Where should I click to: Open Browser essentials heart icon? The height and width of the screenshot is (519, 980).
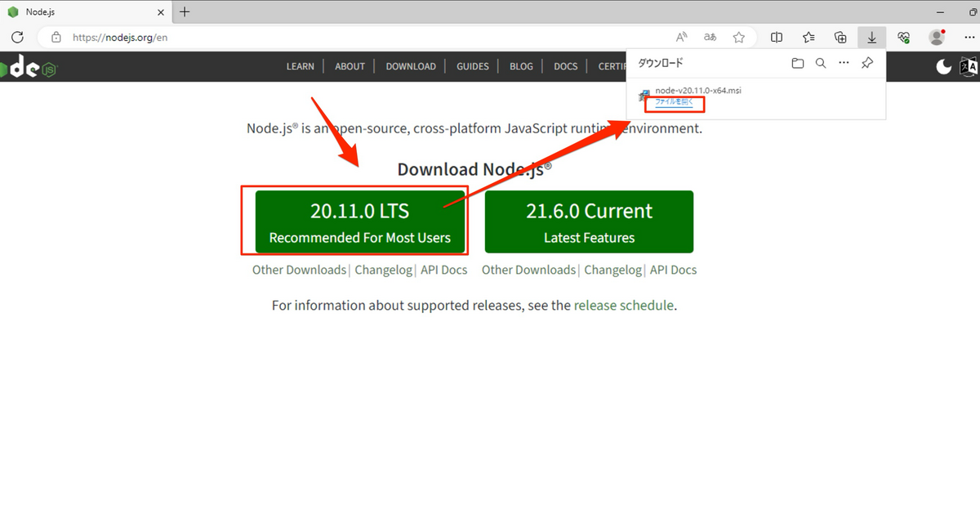[903, 37]
